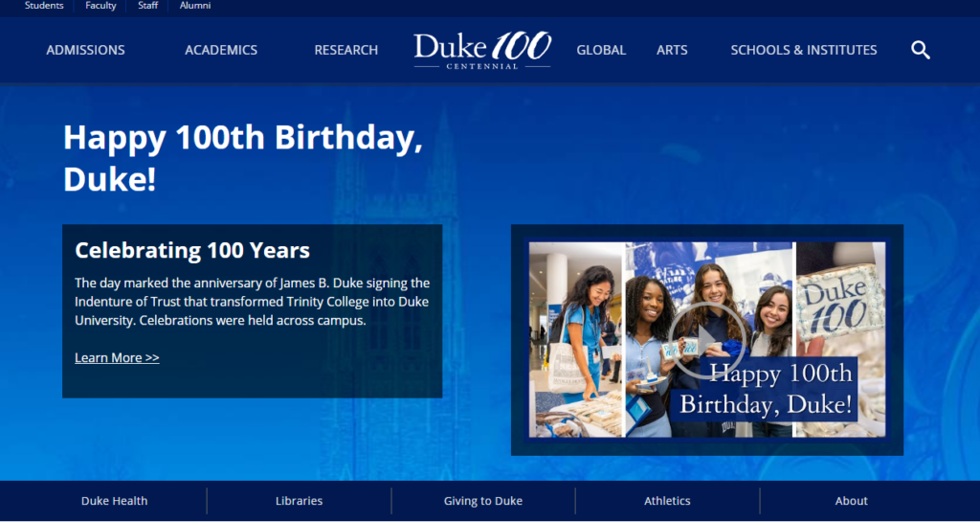Follow the Learn More >> link
This screenshot has width=980, height=522.
tap(117, 357)
